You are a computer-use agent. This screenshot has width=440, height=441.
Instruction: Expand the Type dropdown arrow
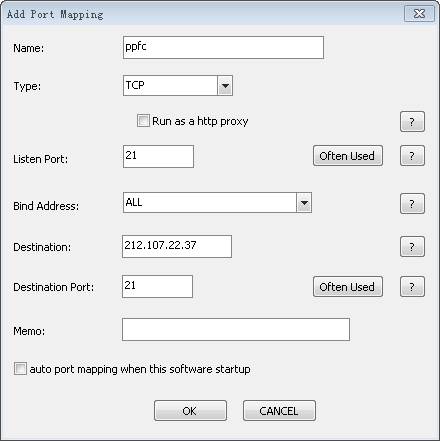(x=225, y=86)
